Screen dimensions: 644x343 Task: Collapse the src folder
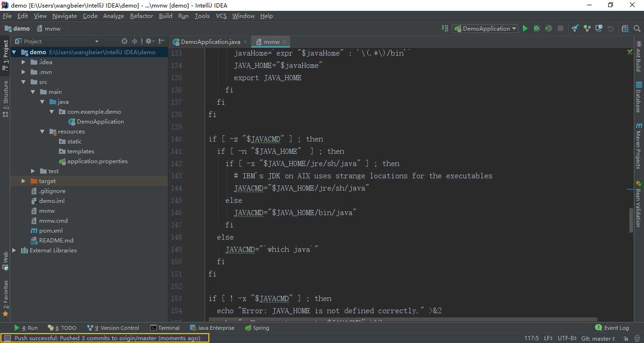click(24, 82)
